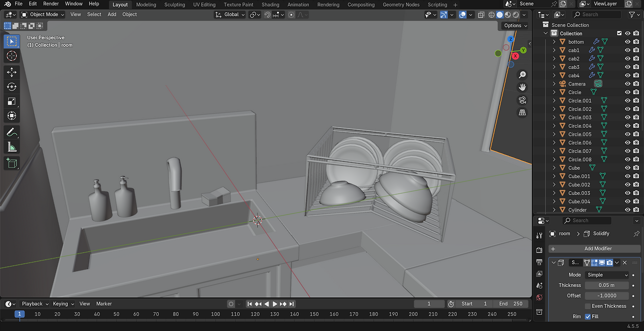Open the Global transform orientation dropdown

230,15
